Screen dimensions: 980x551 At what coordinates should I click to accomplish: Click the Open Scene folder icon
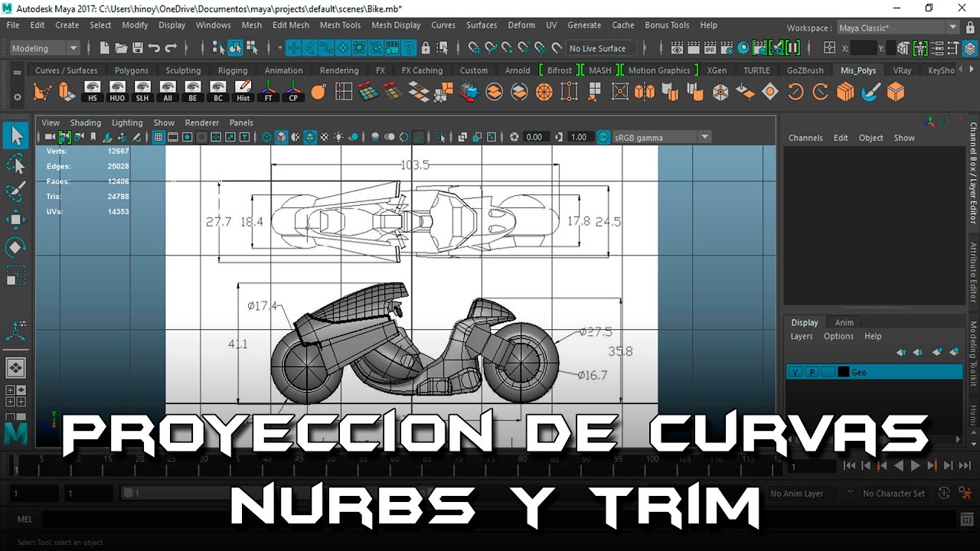tap(121, 48)
